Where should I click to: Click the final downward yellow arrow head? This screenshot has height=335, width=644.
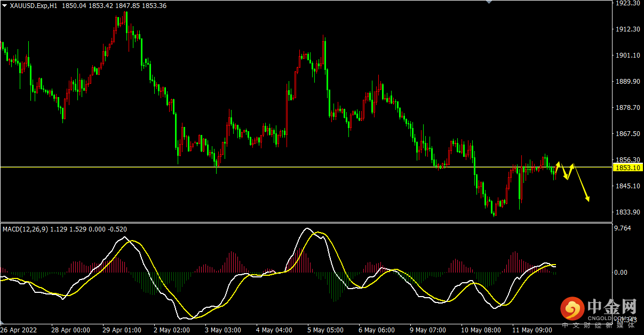pyautogui.click(x=587, y=199)
